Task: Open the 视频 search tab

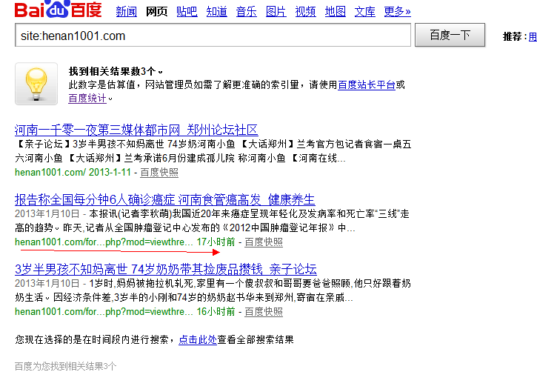Action: [x=305, y=12]
